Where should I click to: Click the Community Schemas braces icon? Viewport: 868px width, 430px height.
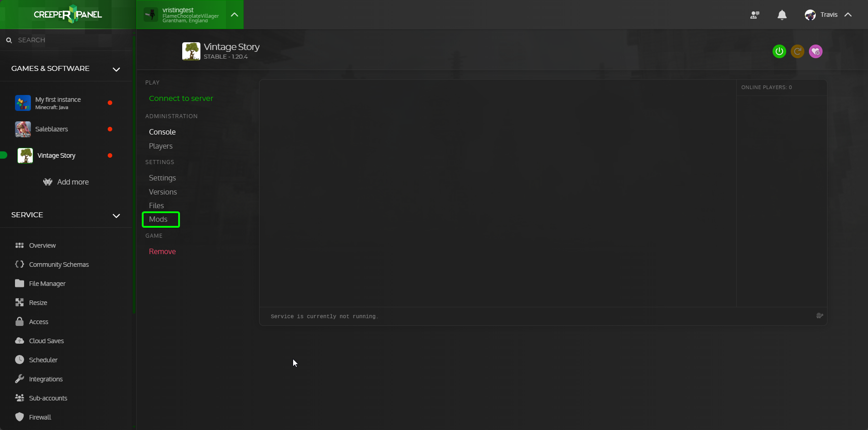(x=20, y=264)
